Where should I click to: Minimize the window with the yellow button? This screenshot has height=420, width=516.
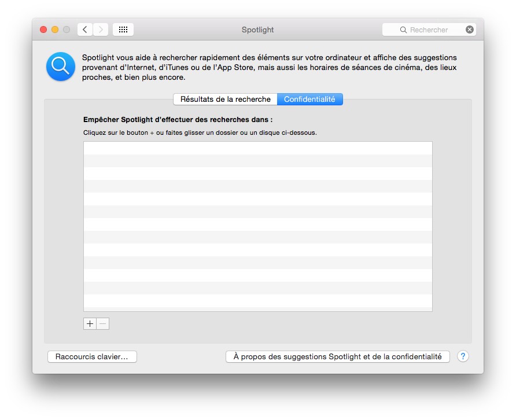pos(55,30)
